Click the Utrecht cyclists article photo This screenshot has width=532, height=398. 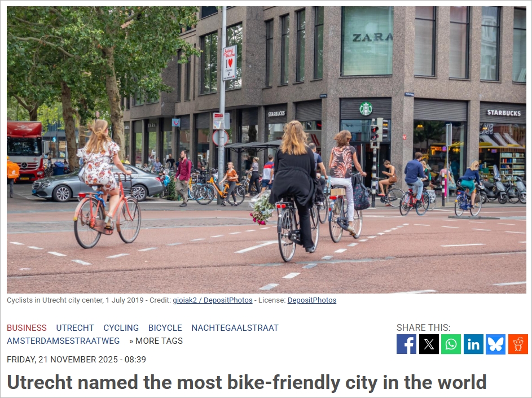pyautogui.click(x=266, y=150)
